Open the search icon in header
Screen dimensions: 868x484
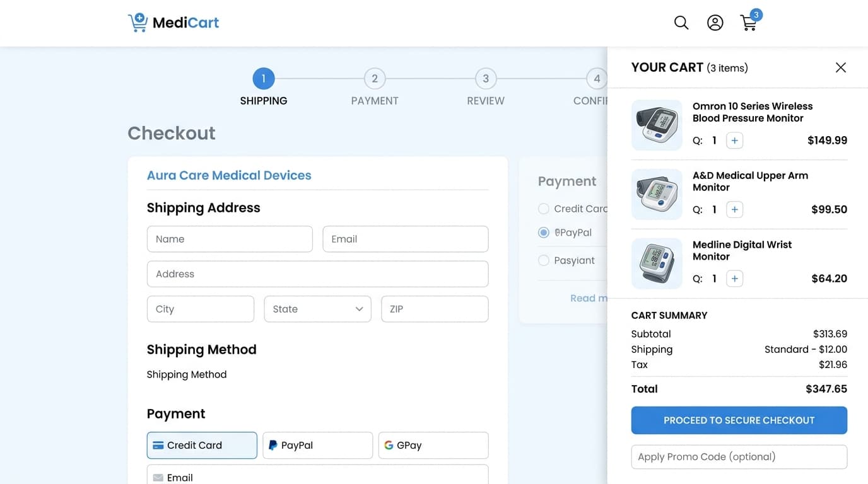coord(681,23)
